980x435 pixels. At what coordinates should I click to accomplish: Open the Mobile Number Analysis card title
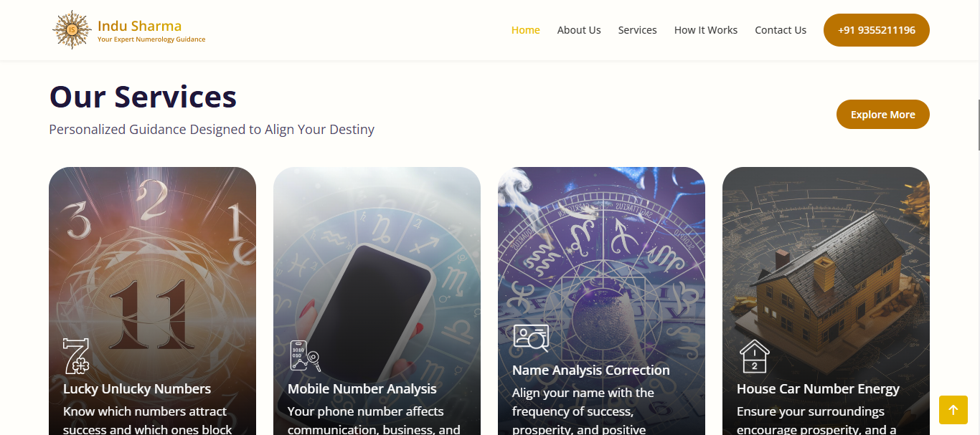pyautogui.click(x=362, y=389)
